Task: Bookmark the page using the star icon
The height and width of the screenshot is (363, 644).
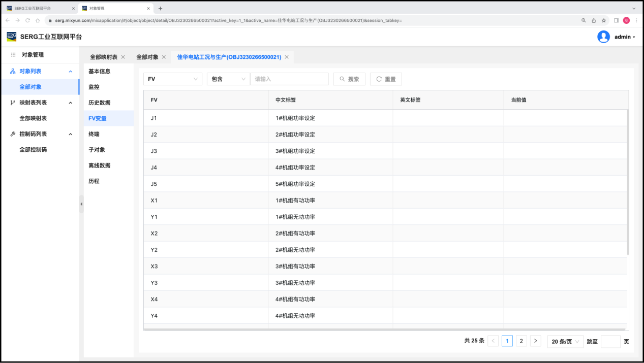Action: pyautogui.click(x=604, y=20)
